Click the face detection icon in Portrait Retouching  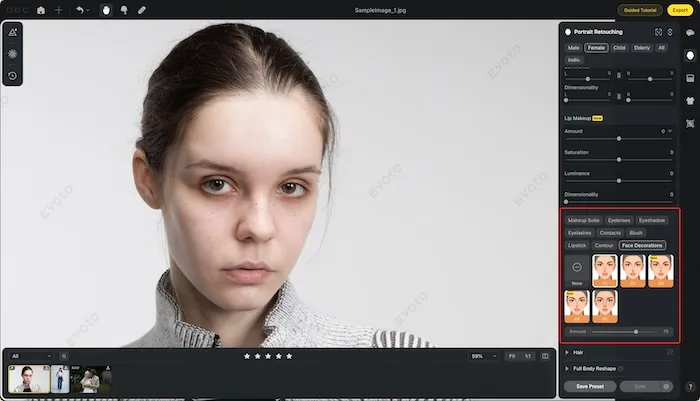coord(658,32)
